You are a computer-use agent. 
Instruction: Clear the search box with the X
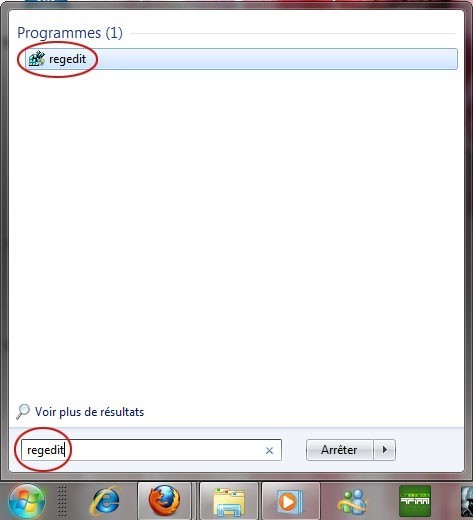coord(269,451)
